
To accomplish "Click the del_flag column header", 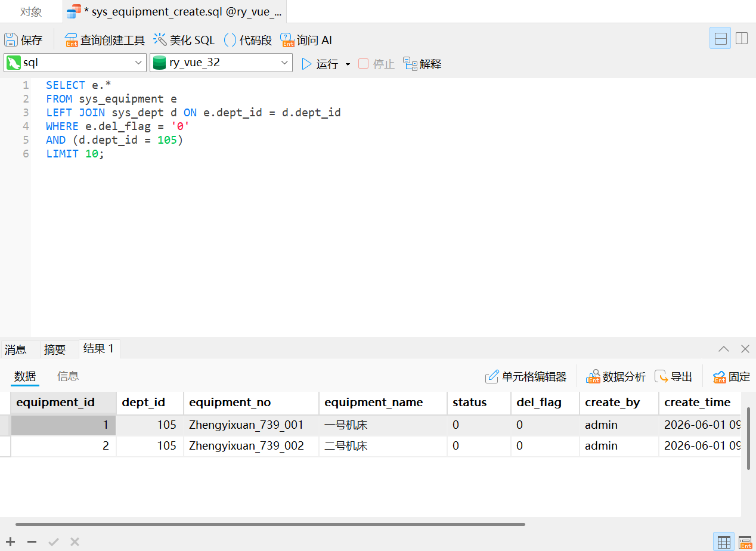I will pos(545,403).
